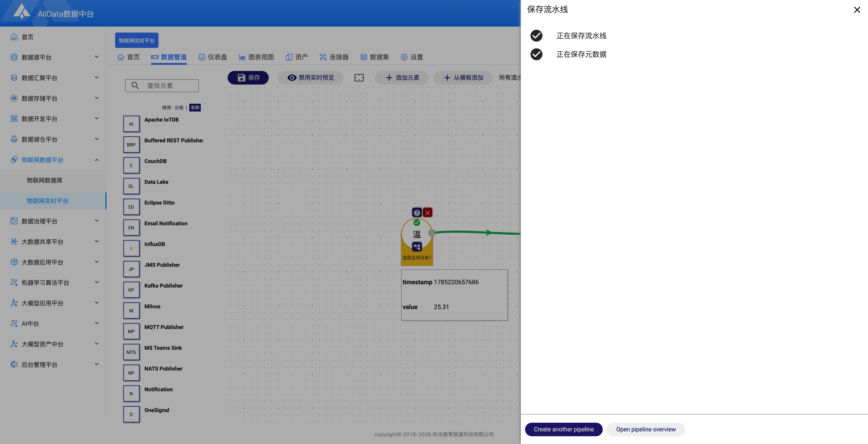
Task: Select the MS Teams Sink MTS icon
Action: coord(131,352)
